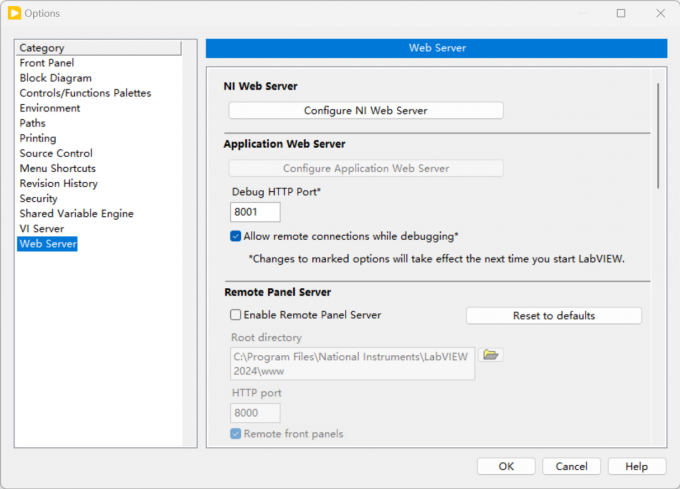Toggle Allow remote connections while debugging

coord(235,236)
